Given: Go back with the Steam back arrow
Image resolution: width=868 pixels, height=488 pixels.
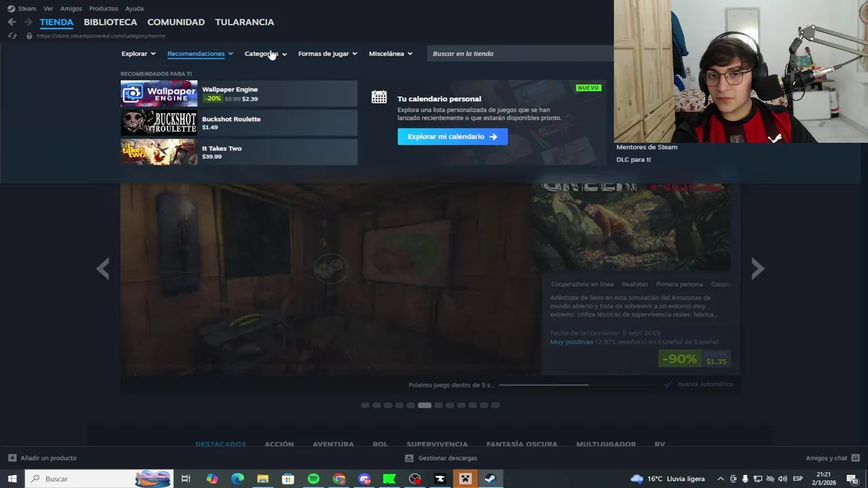Looking at the screenshot, I should tap(12, 22).
